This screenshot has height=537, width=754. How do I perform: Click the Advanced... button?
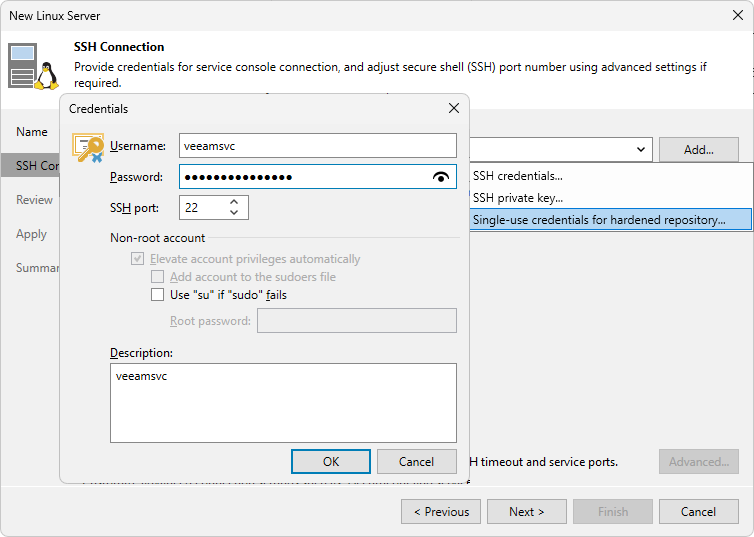tap(699, 462)
